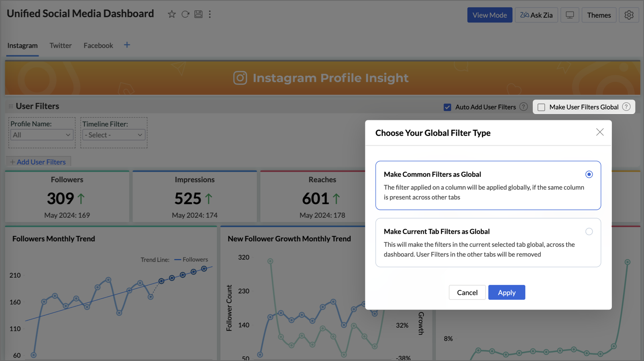The width and height of the screenshot is (644, 361).
Task: Close the Global Filter Type dialog
Action: tap(600, 132)
